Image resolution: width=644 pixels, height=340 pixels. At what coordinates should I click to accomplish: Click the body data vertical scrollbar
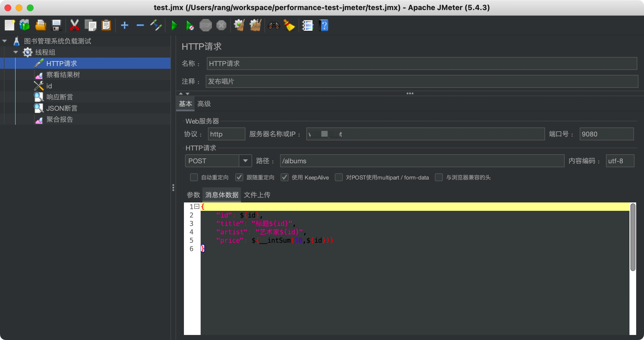click(x=633, y=238)
